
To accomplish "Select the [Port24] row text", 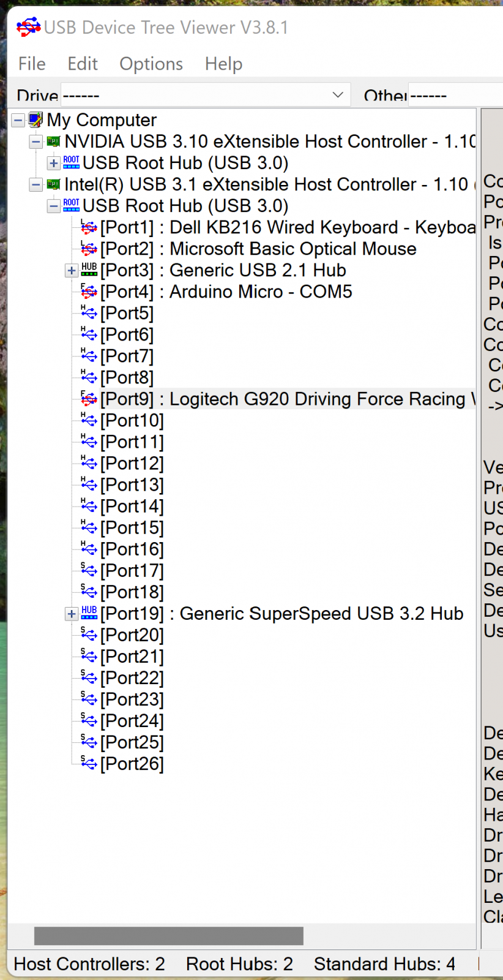I will click(x=132, y=720).
